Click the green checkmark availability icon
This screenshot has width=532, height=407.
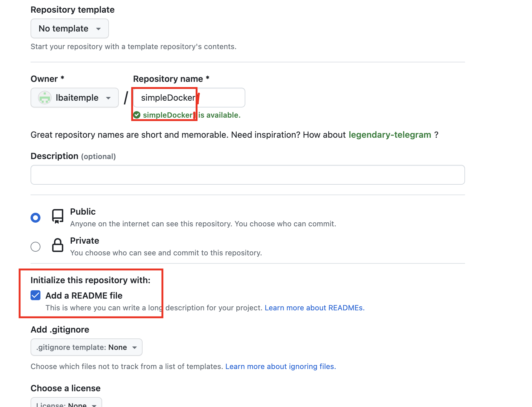[137, 115]
